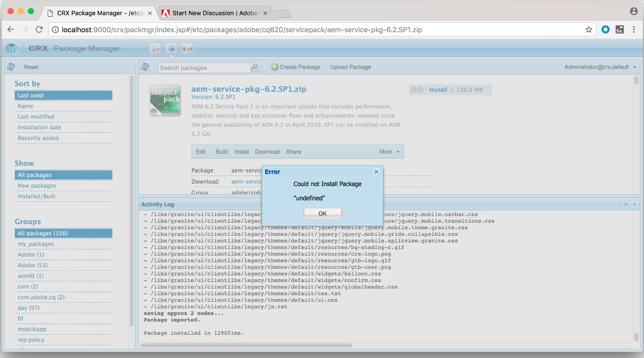Collapse the Activity Log panel
Viewport: 644px width, 358px height.
(x=635, y=204)
